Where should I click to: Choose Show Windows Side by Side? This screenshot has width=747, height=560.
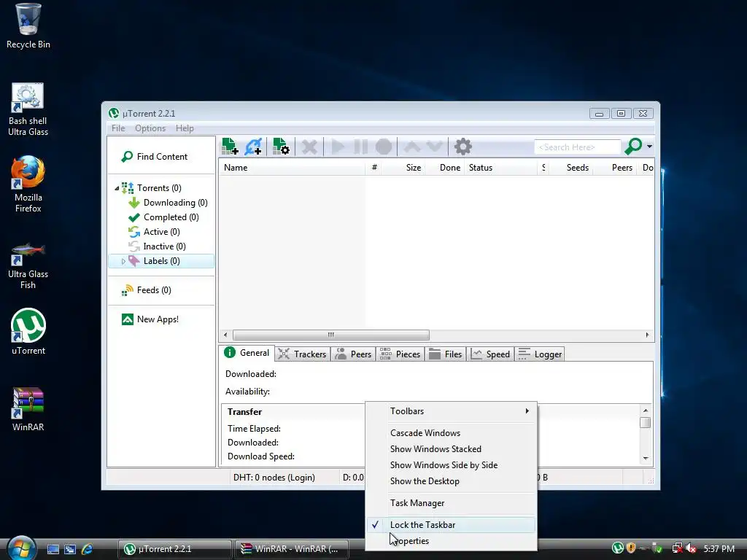click(452, 465)
